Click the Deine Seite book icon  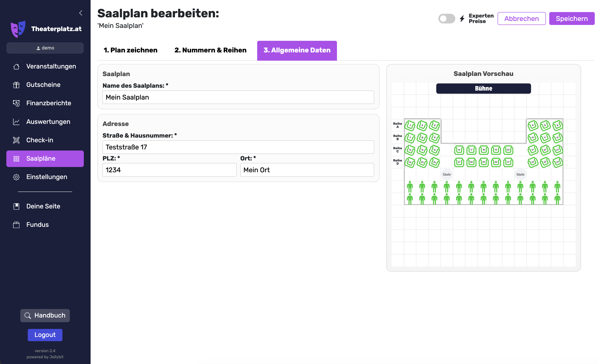tap(16, 206)
